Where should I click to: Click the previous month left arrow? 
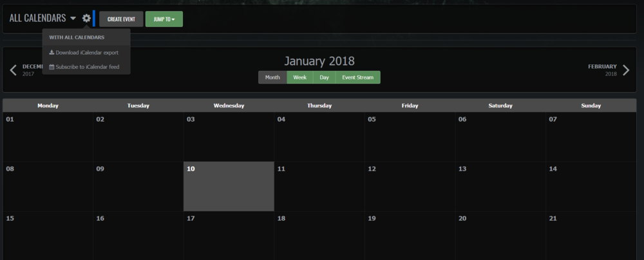(14, 70)
